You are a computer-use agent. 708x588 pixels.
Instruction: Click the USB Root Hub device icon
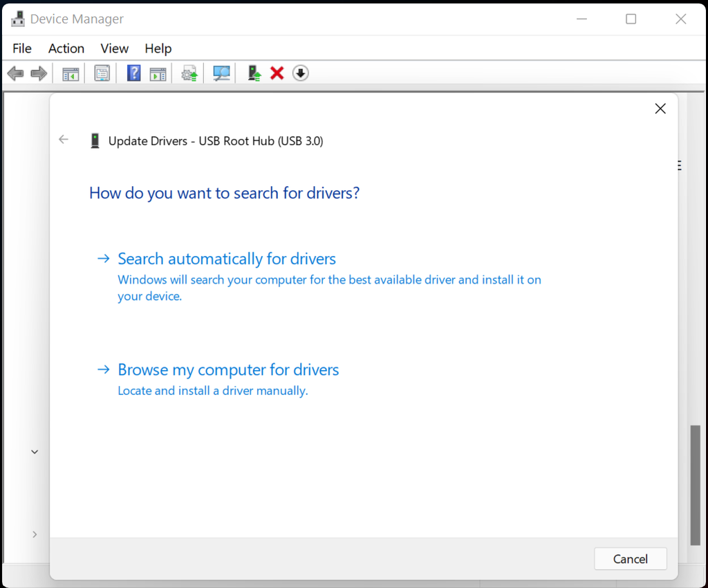click(95, 141)
